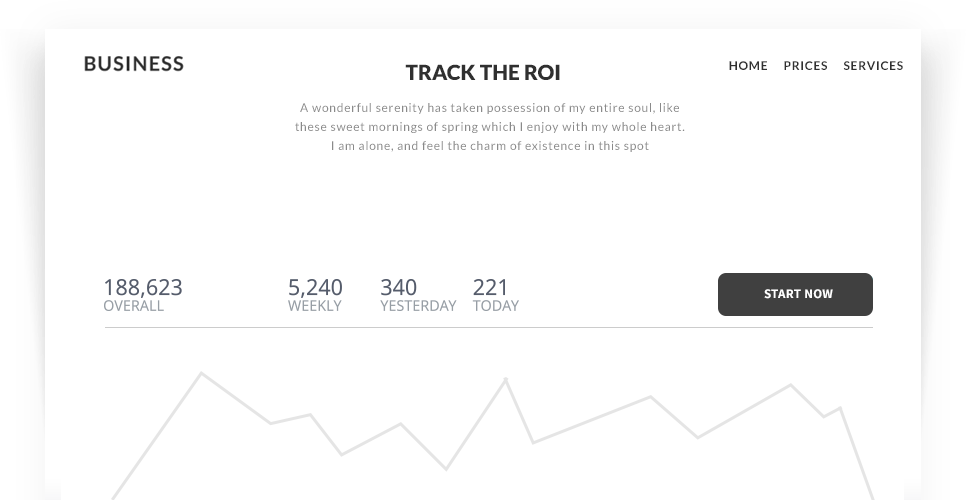Click the 188,623 overall figure

pos(143,288)
